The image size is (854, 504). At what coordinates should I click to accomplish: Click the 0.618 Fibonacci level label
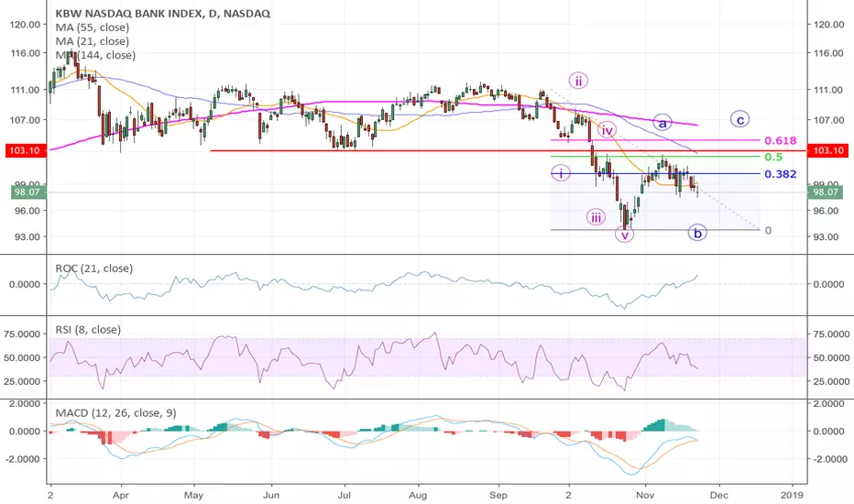pyautogui.click(x=780, y=140)
